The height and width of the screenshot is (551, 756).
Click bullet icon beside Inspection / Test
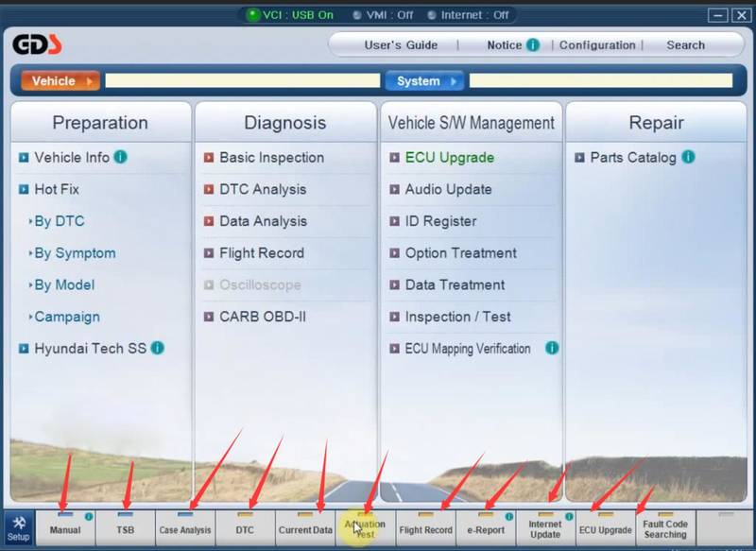point(394,317)
